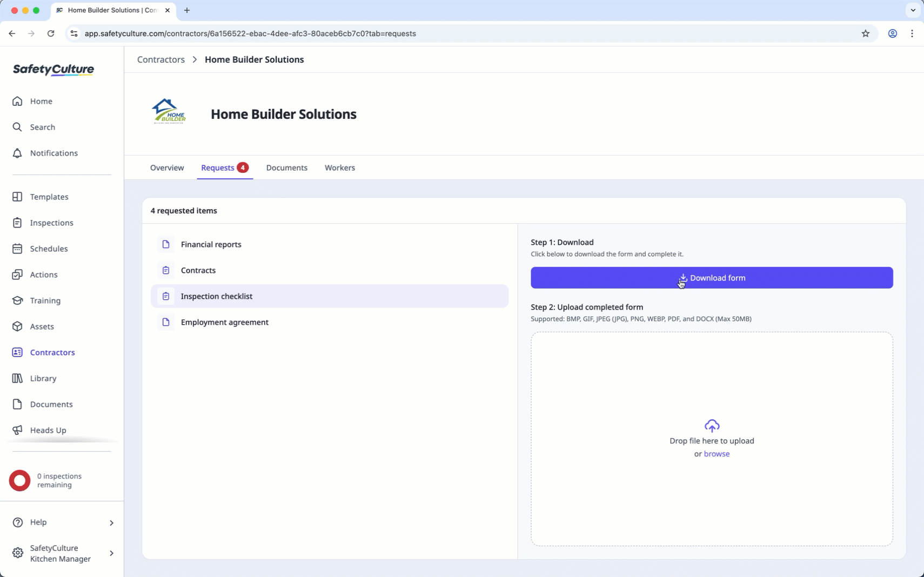Open Chrome three-dot menu
Viewport: 924px width, 577px height.
[x=912, y=33]
